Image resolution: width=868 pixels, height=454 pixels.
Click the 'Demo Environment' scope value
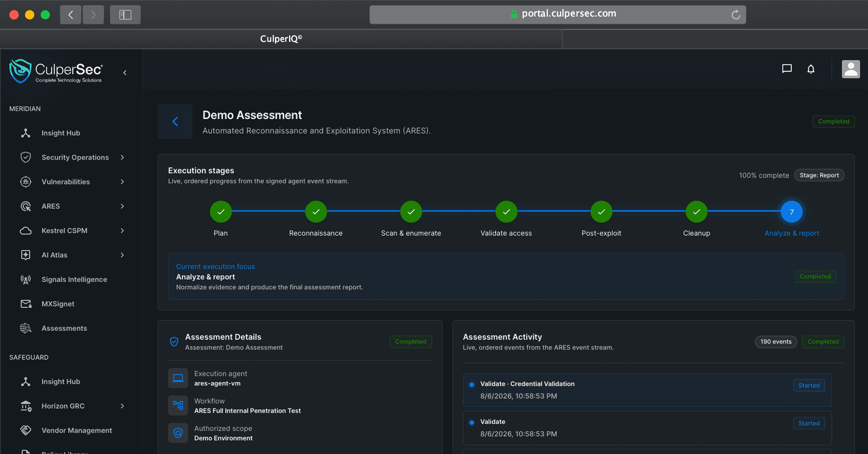click(223, 438)
